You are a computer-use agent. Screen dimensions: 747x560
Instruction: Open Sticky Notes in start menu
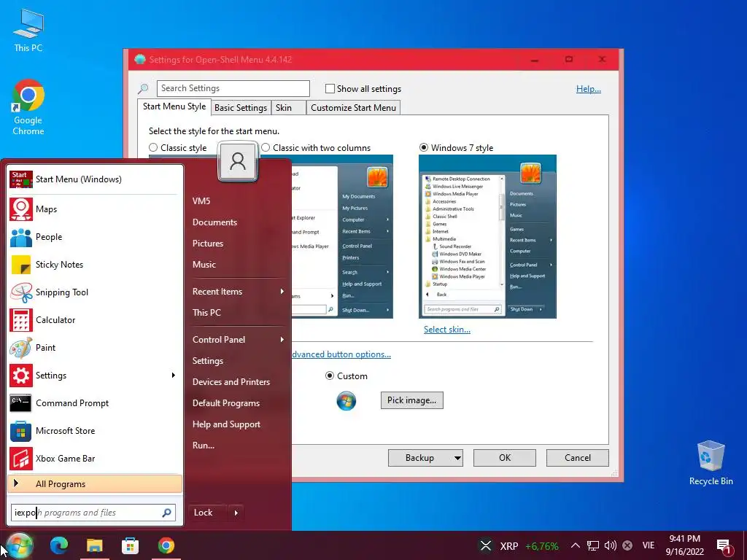tap(94, 264)
